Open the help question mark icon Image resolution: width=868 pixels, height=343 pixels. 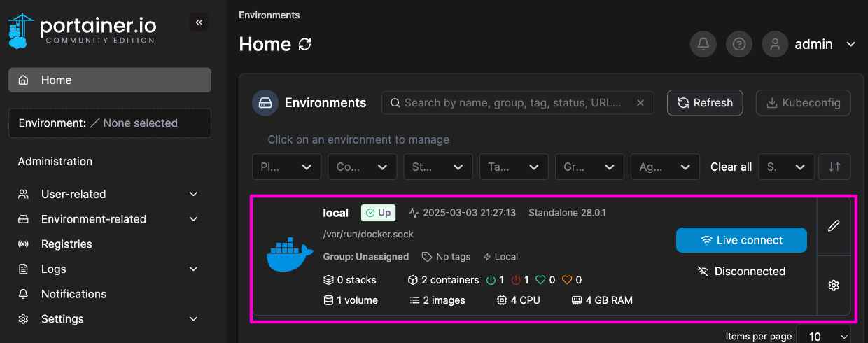click(x=739, y=44)
